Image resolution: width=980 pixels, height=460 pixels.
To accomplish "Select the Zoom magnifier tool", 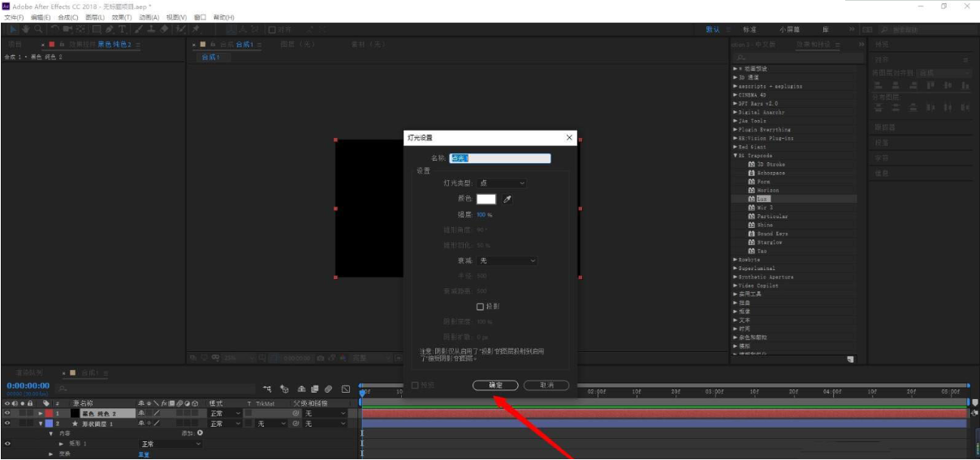I will (39, 29).
